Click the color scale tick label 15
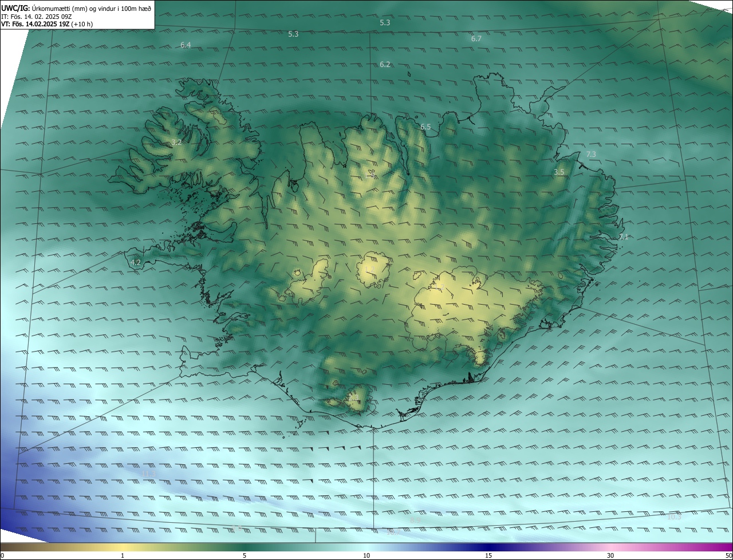Screen dimensions: 733x560 [488, 555]
